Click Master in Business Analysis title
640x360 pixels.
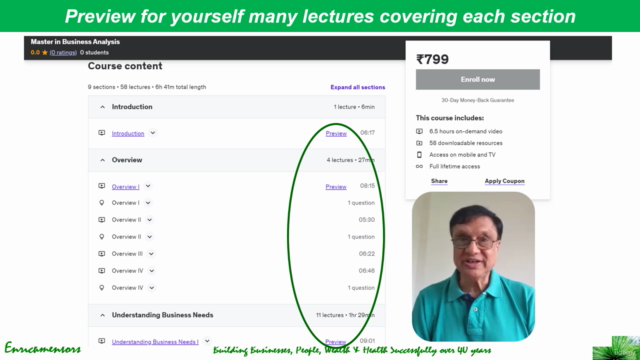click(x=75, y=42)
